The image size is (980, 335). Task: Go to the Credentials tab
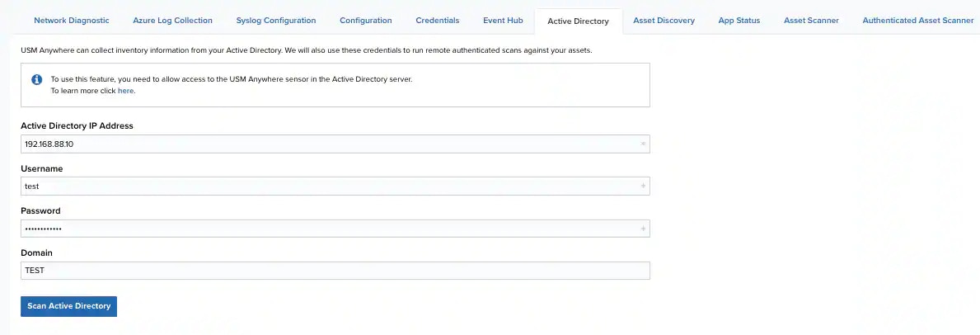[438, 21]
